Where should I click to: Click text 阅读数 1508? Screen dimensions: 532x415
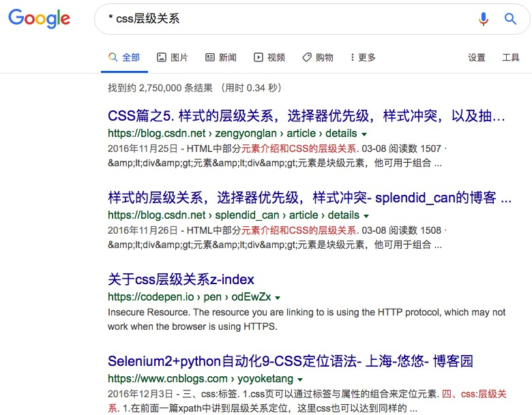click(x=415, y=230)
